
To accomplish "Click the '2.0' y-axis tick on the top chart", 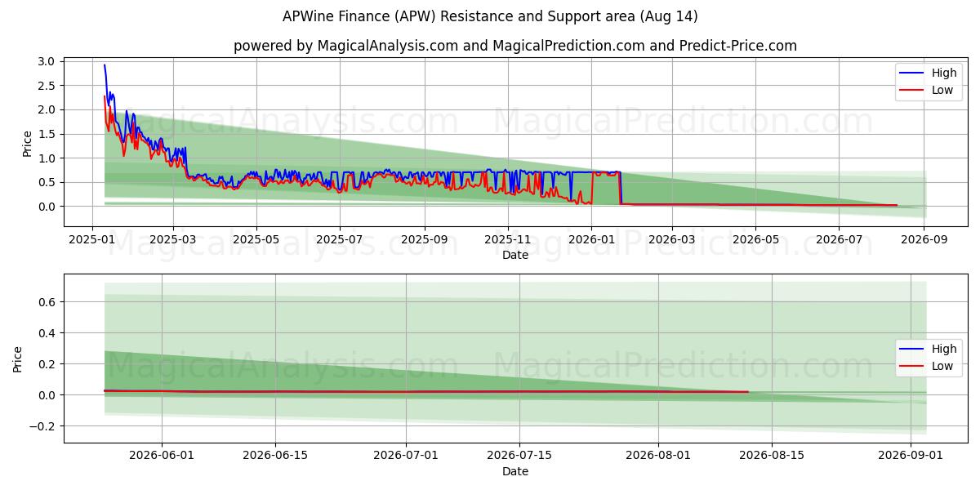I will pyautogui.click(x=47, y=109).
